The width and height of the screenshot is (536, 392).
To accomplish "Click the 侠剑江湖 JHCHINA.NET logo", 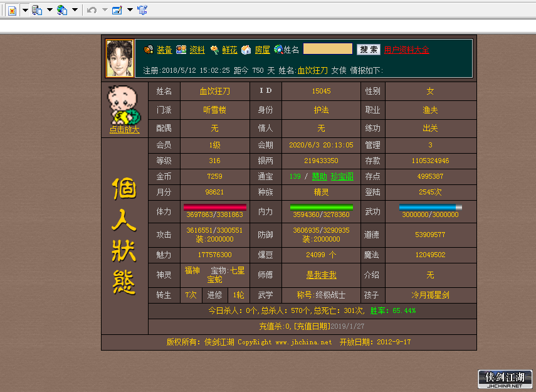I will coord(505,379).
